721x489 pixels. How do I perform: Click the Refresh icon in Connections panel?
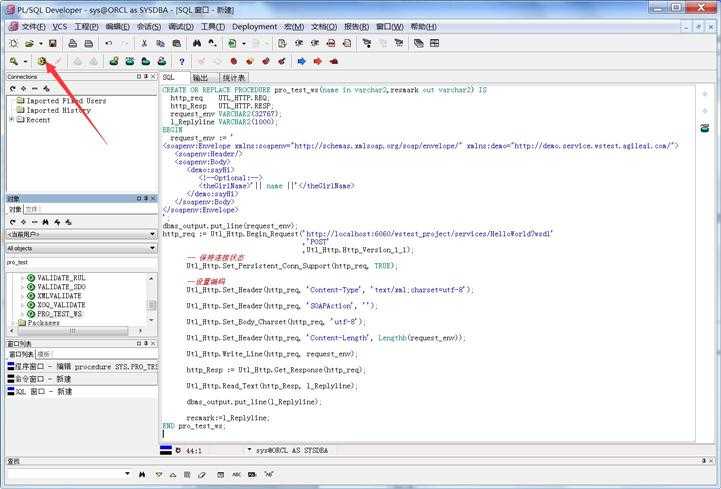[12, 88]
